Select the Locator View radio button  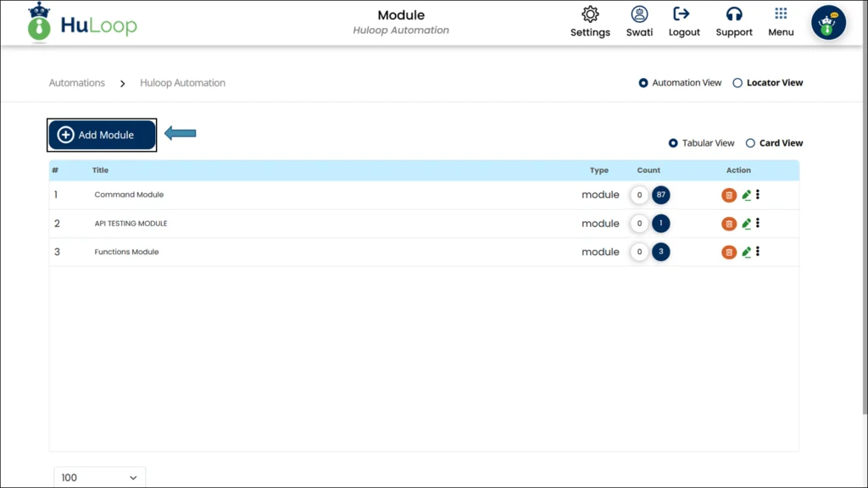(737, 82)
